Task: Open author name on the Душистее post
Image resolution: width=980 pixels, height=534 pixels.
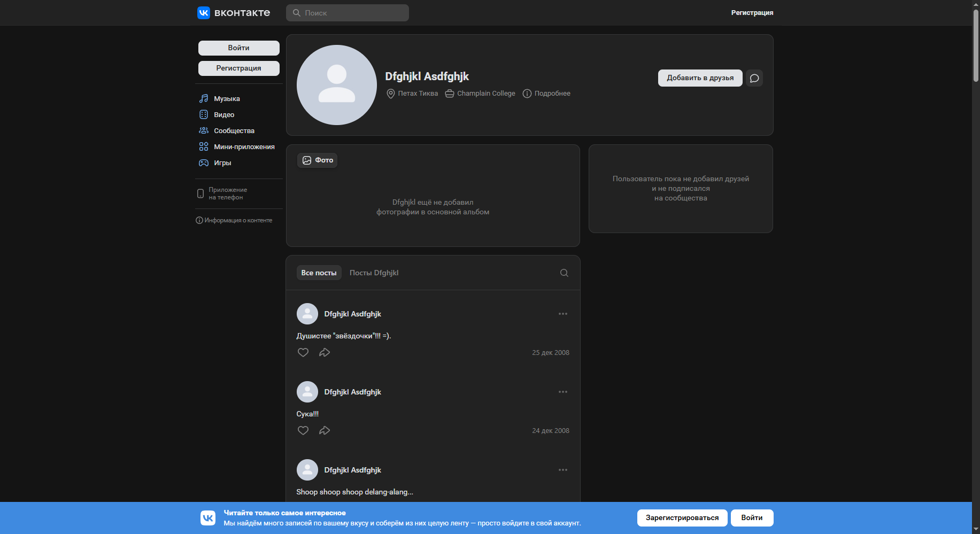Action: coord(352,314)
